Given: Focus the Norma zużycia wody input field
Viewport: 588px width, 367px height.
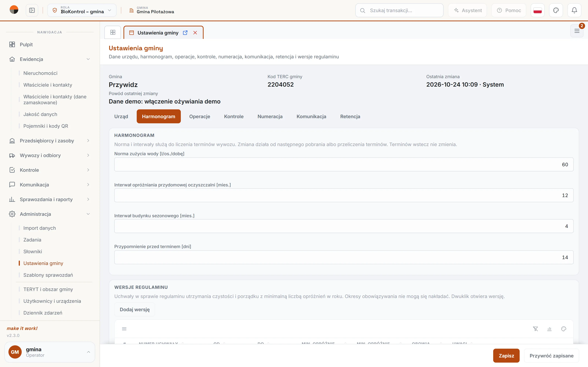Looking at the screenshot, I should pos(344,165).
